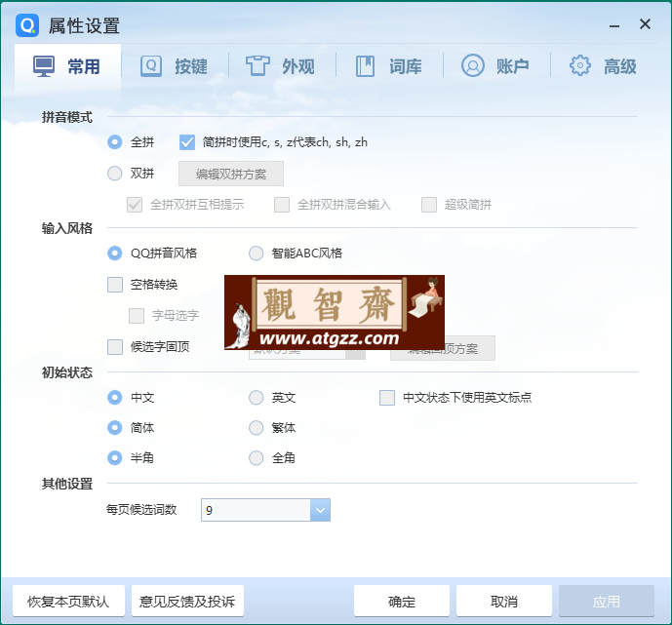Click the Q key icon of 按键

pos(151,66)
